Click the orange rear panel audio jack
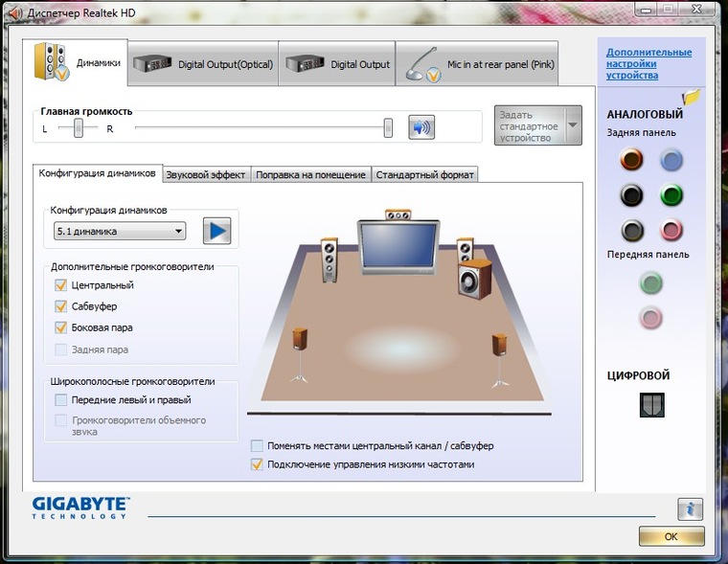Viewport: 728px width, 564px height. coord(631,160)
